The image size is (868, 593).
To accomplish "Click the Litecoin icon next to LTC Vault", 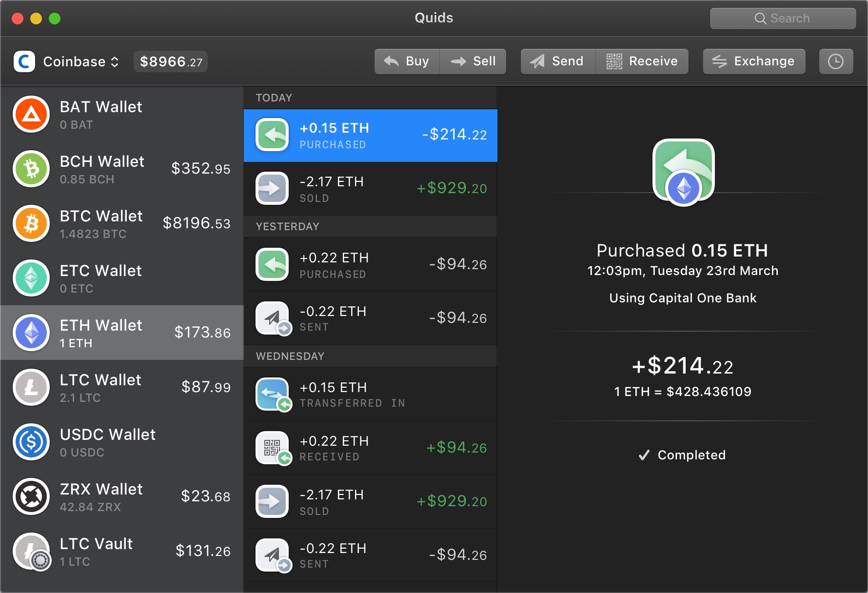I will (x=31, y=552).
